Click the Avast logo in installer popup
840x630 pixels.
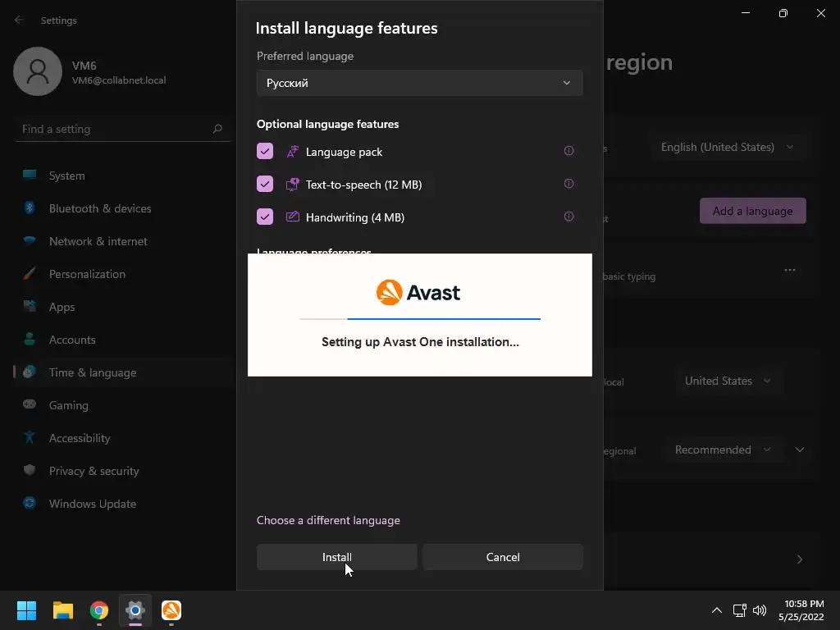coord(418,293)
